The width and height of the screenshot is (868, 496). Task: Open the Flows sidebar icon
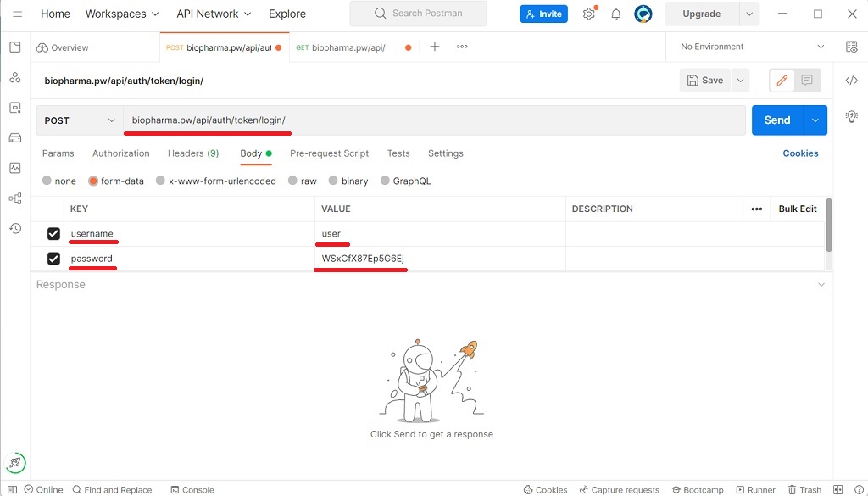tap(15, 198)
